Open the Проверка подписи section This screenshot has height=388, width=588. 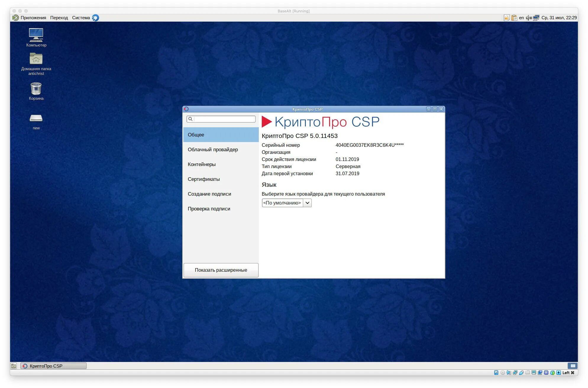[221, 209]
